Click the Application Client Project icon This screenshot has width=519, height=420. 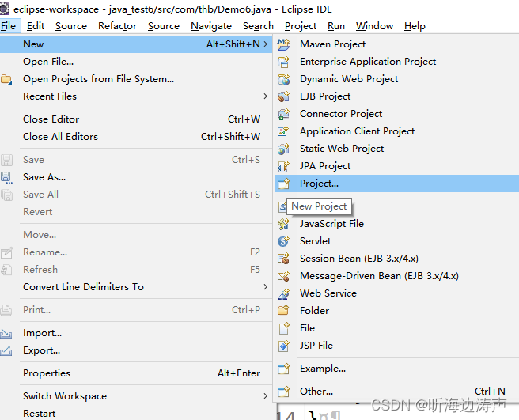[x=283, y=131]
